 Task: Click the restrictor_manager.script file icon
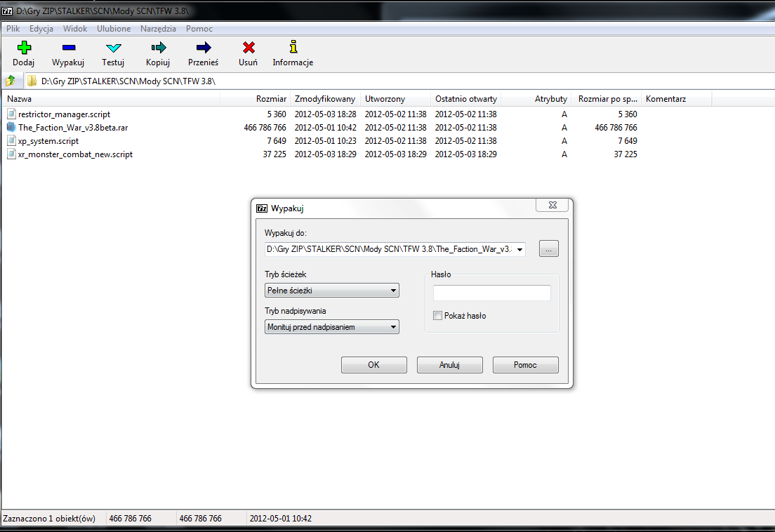click(11, 114)
